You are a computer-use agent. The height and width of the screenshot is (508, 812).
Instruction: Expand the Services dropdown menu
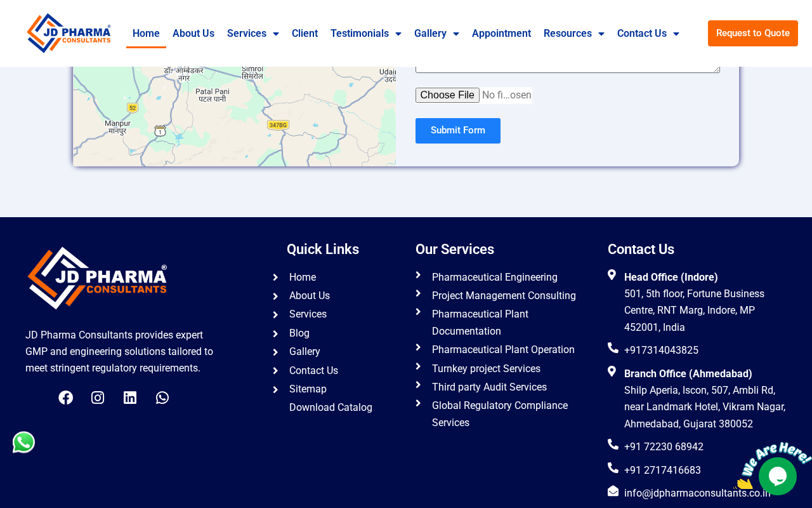252,34
